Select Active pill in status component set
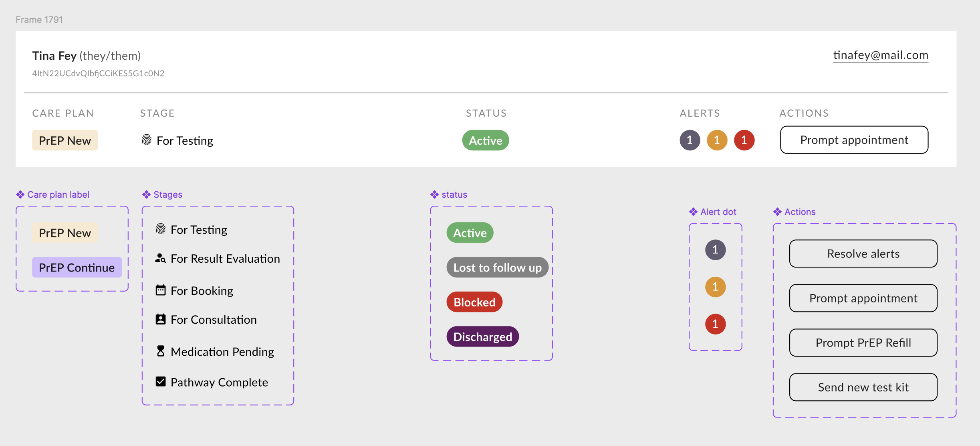Viewport: 980px width, 446px height. [x=470, y=233]
